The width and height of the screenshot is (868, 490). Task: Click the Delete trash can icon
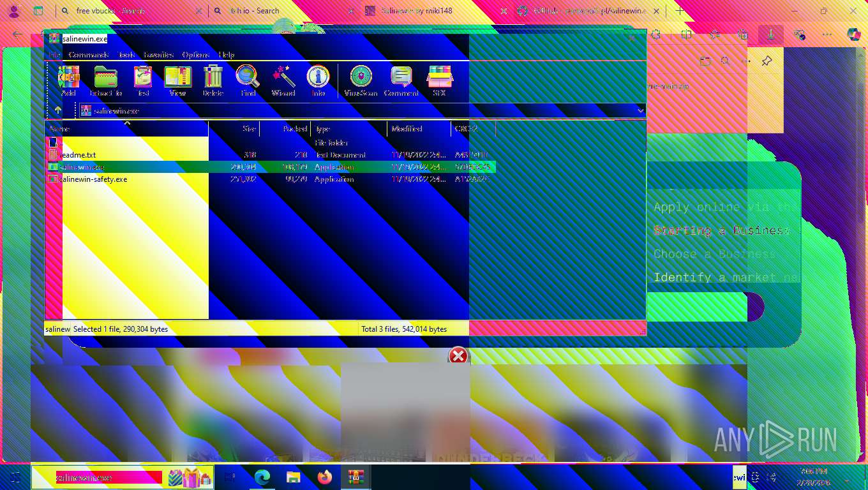tap(213, 81)
